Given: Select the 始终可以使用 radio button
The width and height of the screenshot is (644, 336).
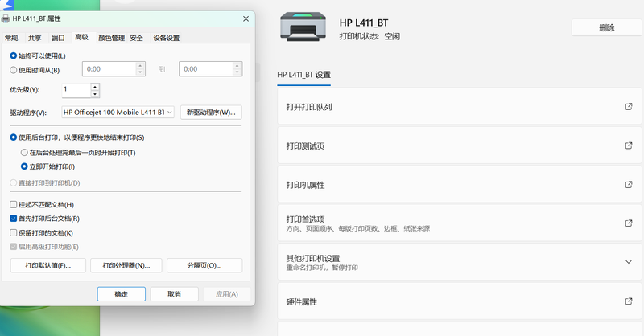Looking at the screenshot, I should [x=13, y=55].
